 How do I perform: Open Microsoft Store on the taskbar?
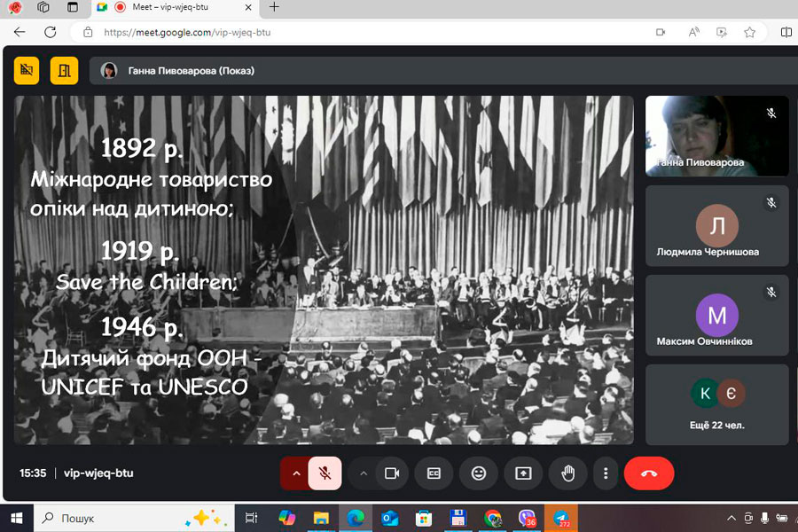coord(424,518)
